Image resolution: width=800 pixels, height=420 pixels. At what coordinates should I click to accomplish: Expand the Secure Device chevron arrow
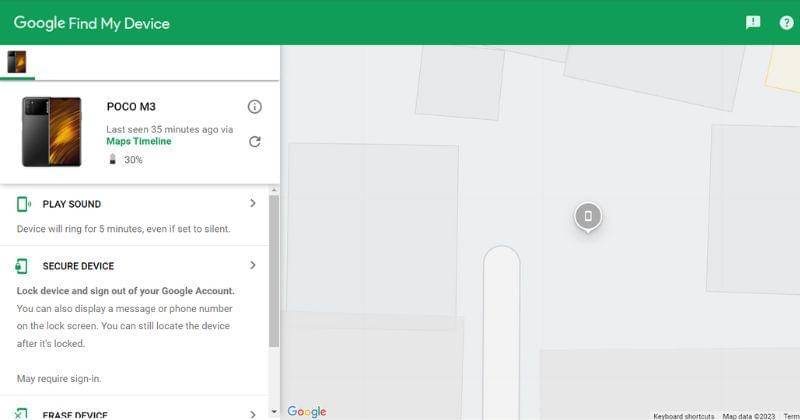pos(253,265)
